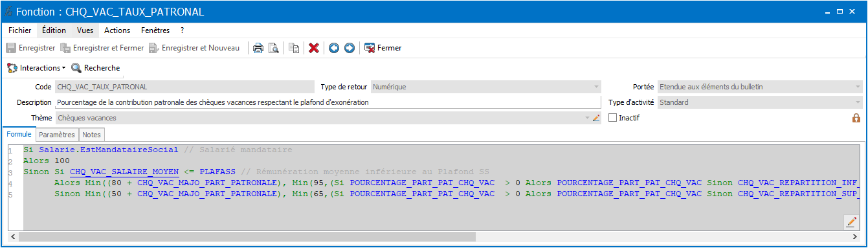Viewport: 868px width, 248px height.
Task: Click the Enregistrer toolbar button
Action: click(x=30, y=48)
